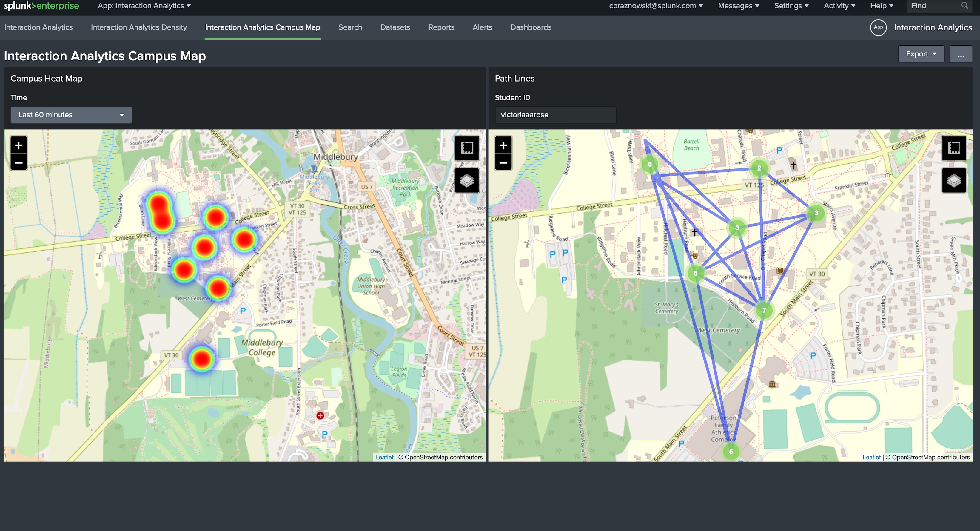This screenshot has height=531, width=980.
Task: Zoom out on the Campus Heat Map
Action: (18, 163)
